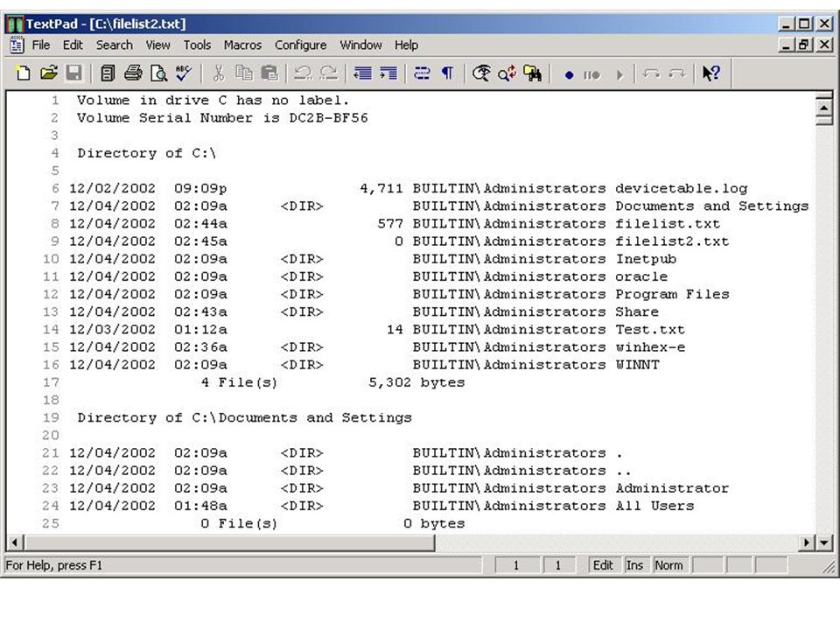This screenshot has height=630, width=840.
Task: Click 'Share' on line 13
Action: 638,311
